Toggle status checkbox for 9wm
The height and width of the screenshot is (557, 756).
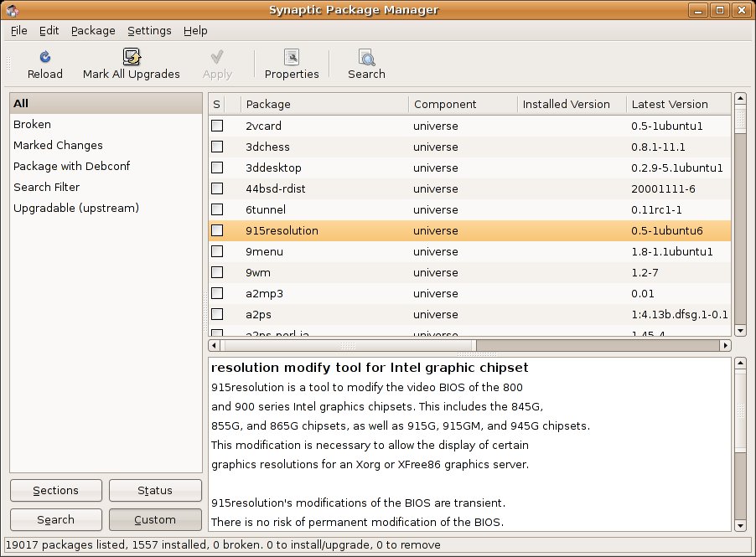point(217,272)
